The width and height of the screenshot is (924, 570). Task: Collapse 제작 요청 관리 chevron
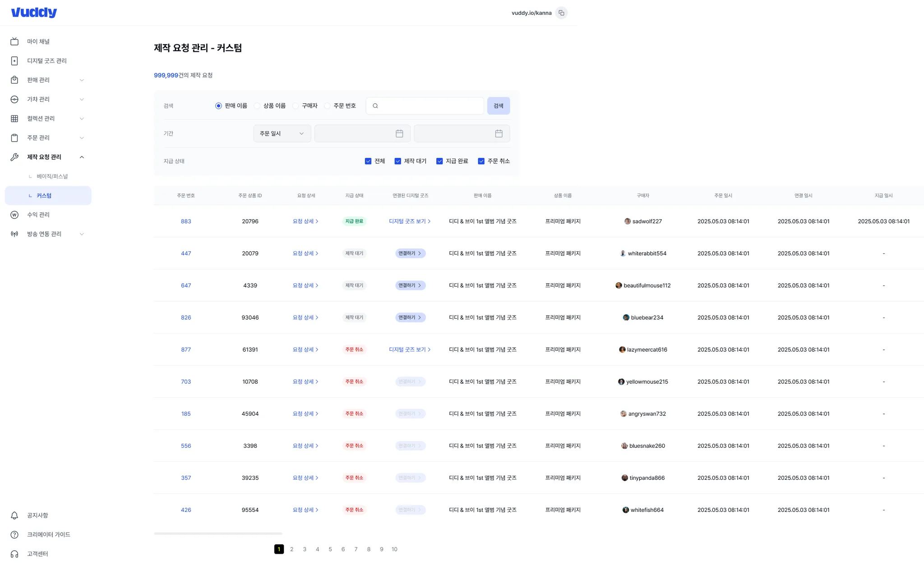(x=82, y=157)
